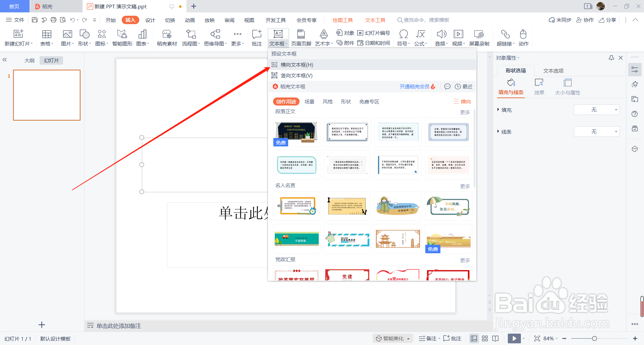Expand Smart Beautify (智能美化) menu arrow
Screen dimensions: 644x345
pos(408,339)
